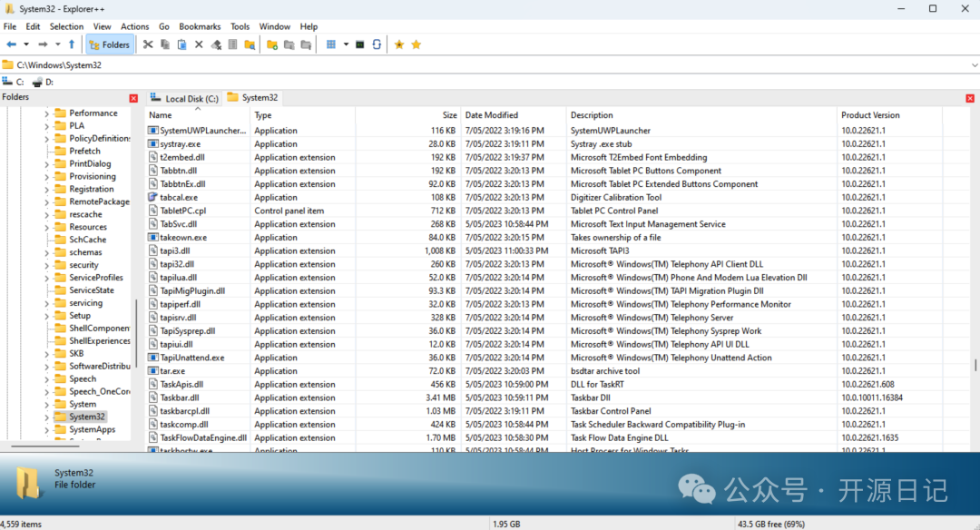Click the D: drive button
This screenshot has width=980, height=530.
44,82
